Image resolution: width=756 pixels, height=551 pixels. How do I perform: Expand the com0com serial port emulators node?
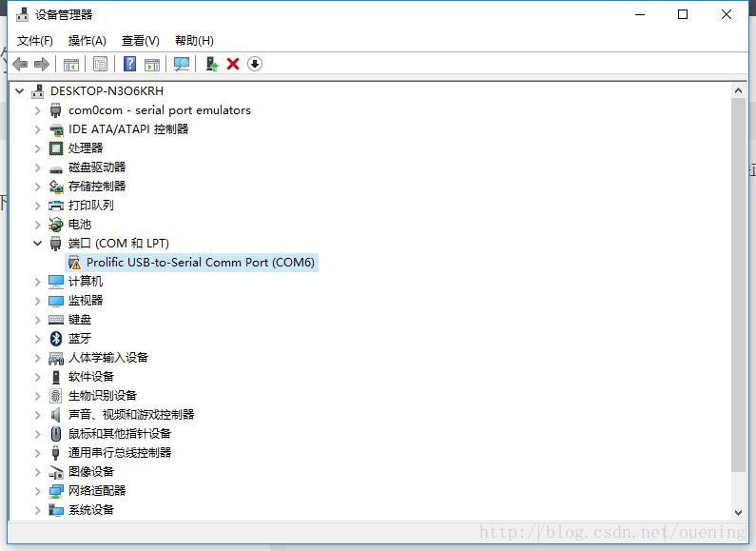click(x=38, y=110)
